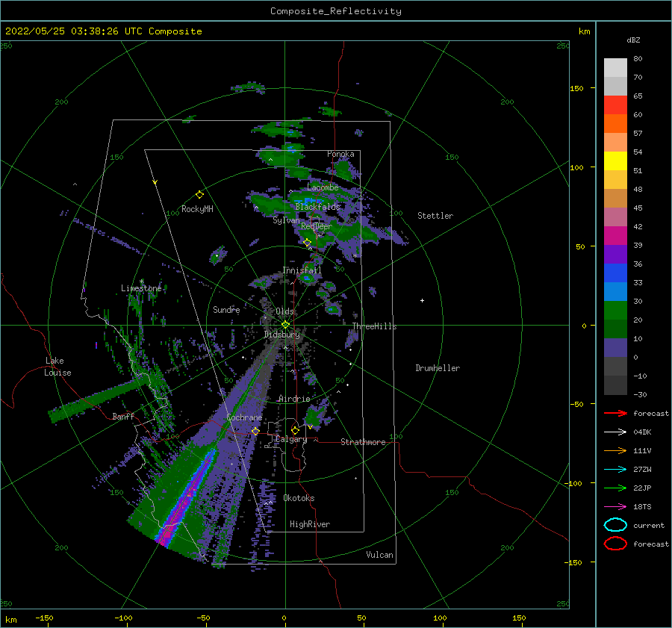This screenshot has width=672, height=628.
Task: Click the cyan current ellipse legend icon
Action: pyautogui.click(x=615, y=525)
